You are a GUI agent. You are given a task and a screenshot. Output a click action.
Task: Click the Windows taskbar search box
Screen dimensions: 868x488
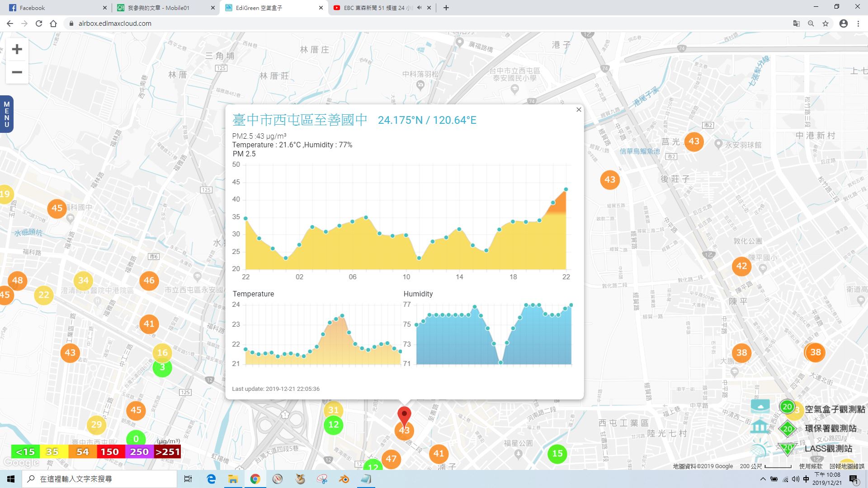coord(99,479)
